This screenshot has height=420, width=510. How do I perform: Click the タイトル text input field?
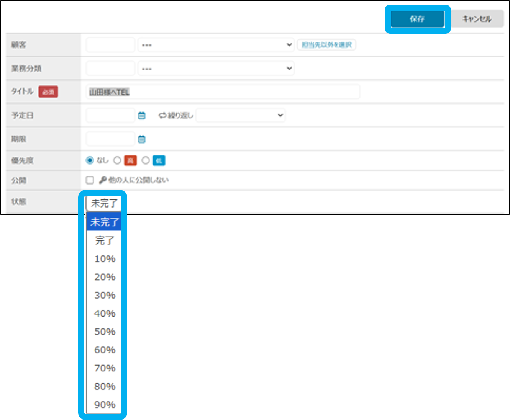223,92
